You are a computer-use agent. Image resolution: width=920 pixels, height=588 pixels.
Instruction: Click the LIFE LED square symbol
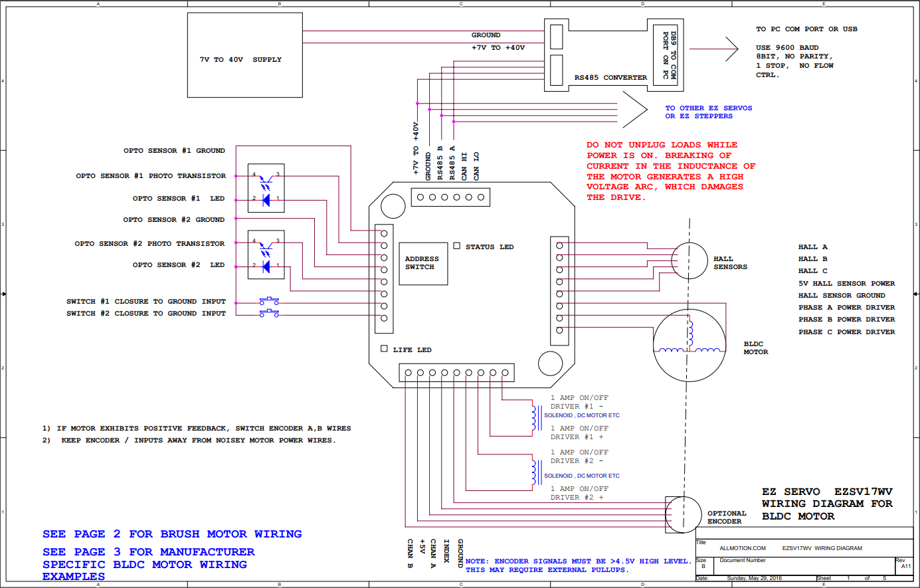(x=384, y=348)
